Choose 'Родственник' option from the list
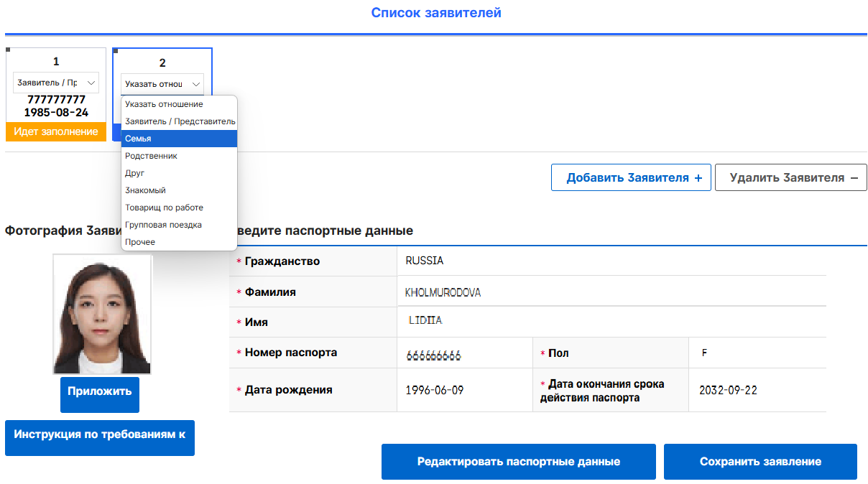868x484 pixels. coord(179,156)
